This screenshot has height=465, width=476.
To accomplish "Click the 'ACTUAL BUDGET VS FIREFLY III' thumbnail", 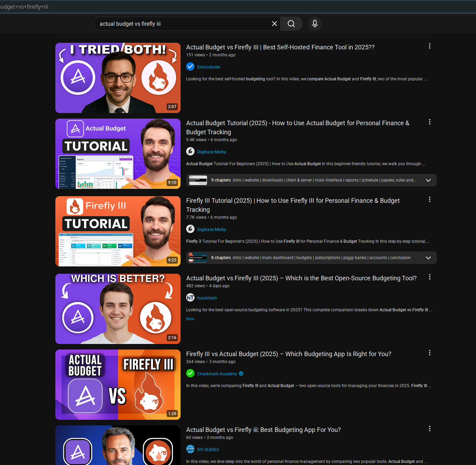I will tap(118, 385).
